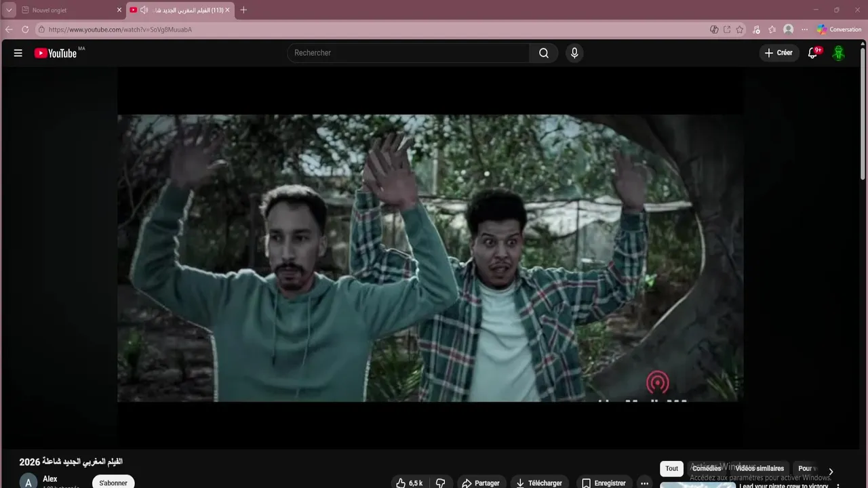Open browser settings and more ellipsis menu
Viewport: 868px width, 488px height.
point(804,30)
